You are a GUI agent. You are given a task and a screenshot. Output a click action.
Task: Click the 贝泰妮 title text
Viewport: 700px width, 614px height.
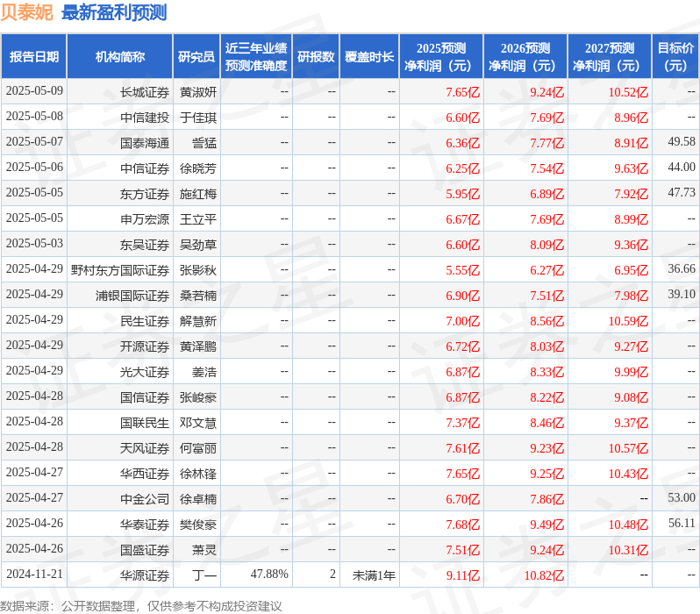pos(27,12)
